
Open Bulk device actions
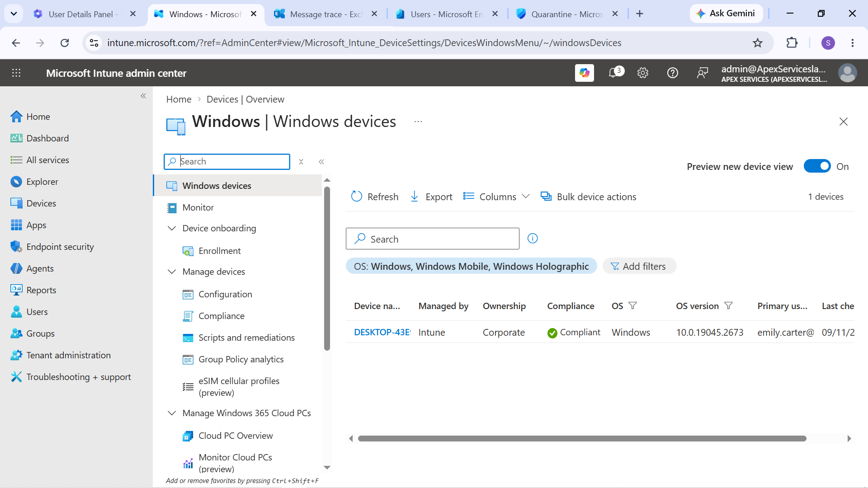click(589, 197)
